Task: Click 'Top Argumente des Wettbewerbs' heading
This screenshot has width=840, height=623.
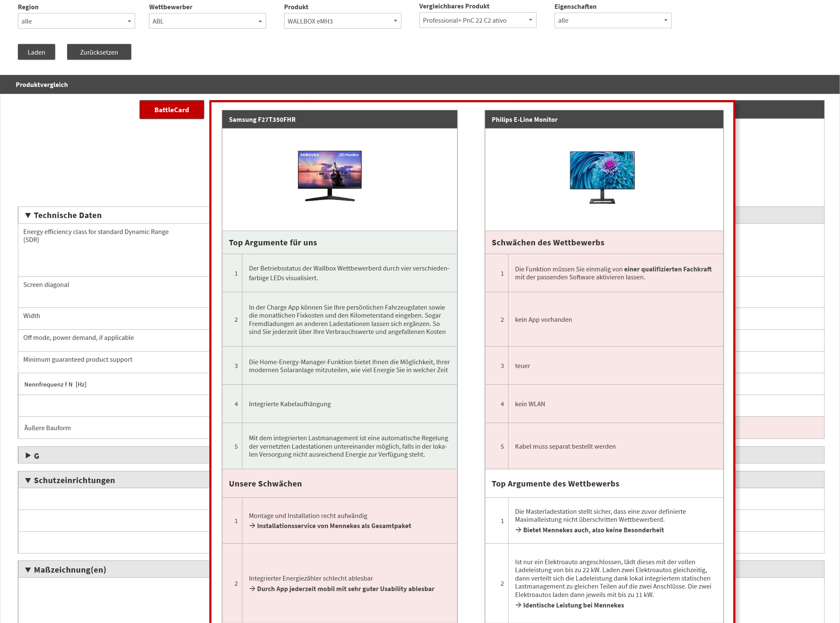Action: coord(556,484)
